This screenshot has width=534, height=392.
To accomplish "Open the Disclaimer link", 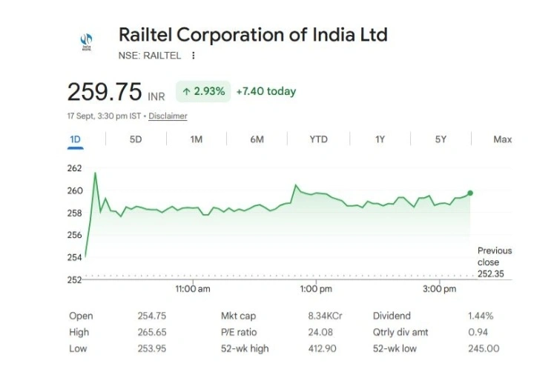I will coord(168,116).
